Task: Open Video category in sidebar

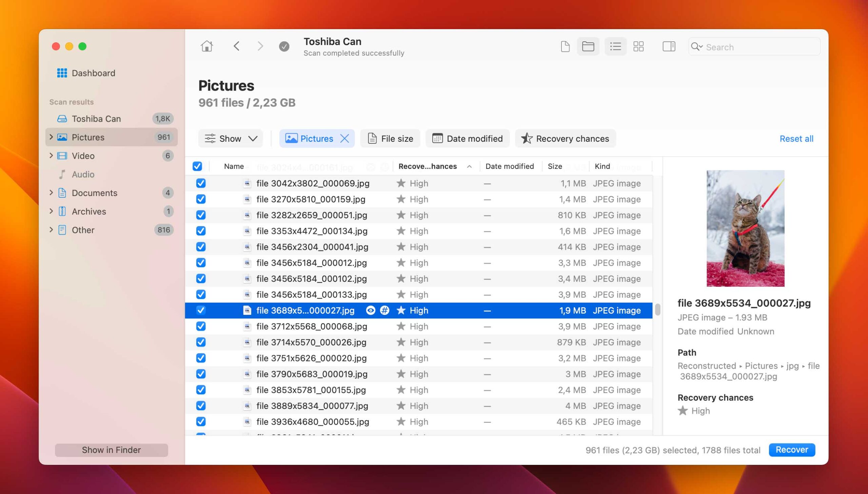Action: [112, 156]
